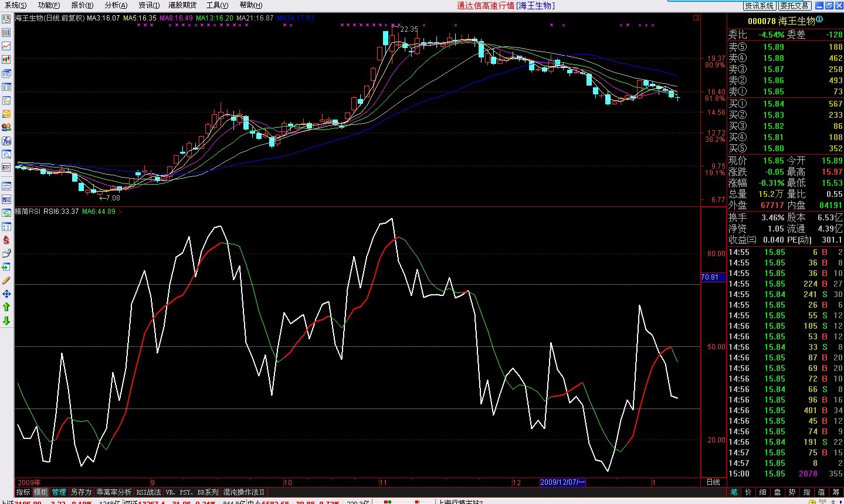This screenshot has width=844, height=504.
Task: Click the stock code 000078 海王生物 title
Action: pyautogui.click(x=781, y=21)
